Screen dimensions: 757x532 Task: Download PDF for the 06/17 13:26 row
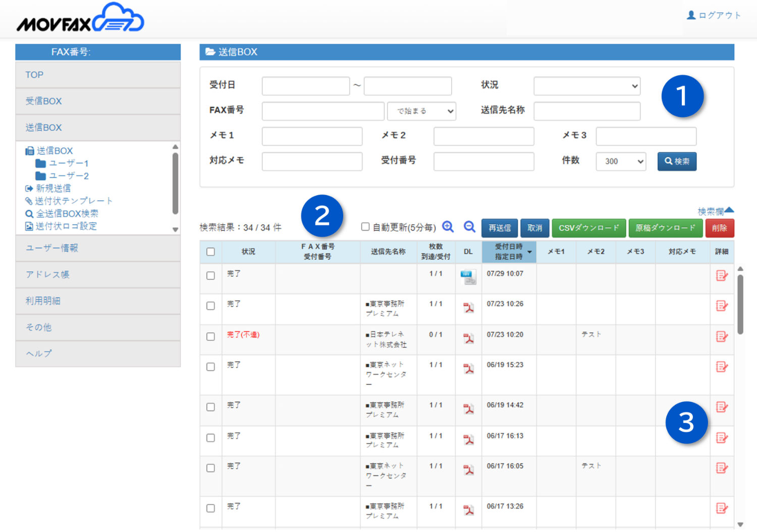click(469, 510)
